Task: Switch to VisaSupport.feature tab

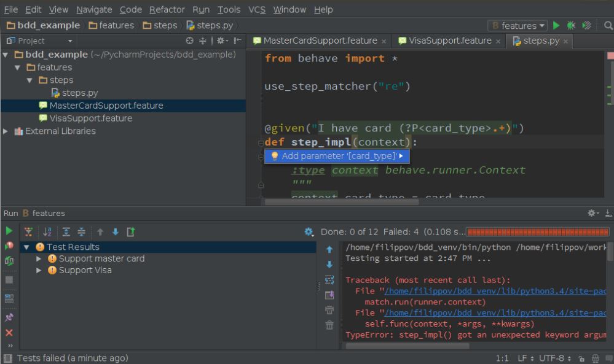Action: [449, 41]
